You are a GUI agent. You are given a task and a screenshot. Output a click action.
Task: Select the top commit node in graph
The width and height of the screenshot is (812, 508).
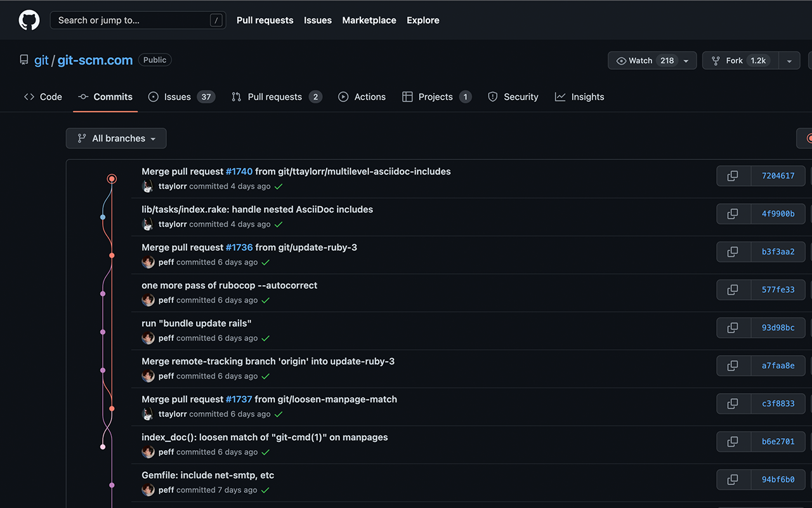(112, 179)
